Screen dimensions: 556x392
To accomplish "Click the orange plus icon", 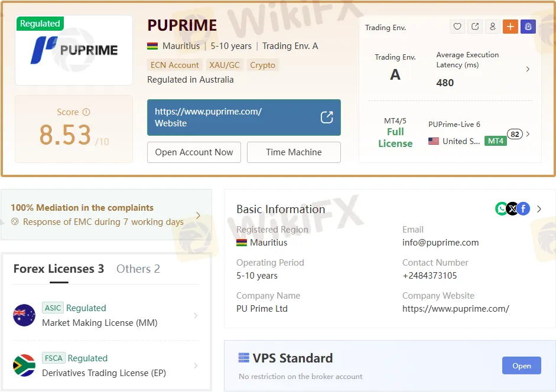I will pyautogui.click(x=510, y=27).
